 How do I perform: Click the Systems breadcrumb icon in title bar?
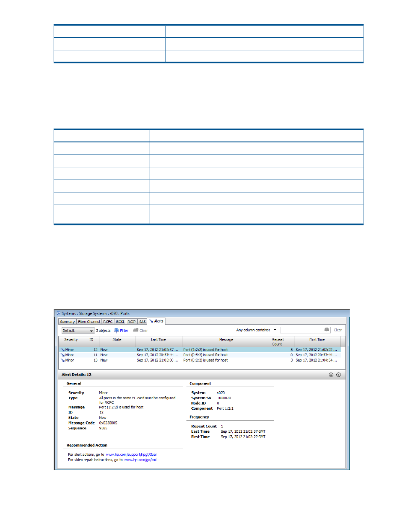[58, 313]
